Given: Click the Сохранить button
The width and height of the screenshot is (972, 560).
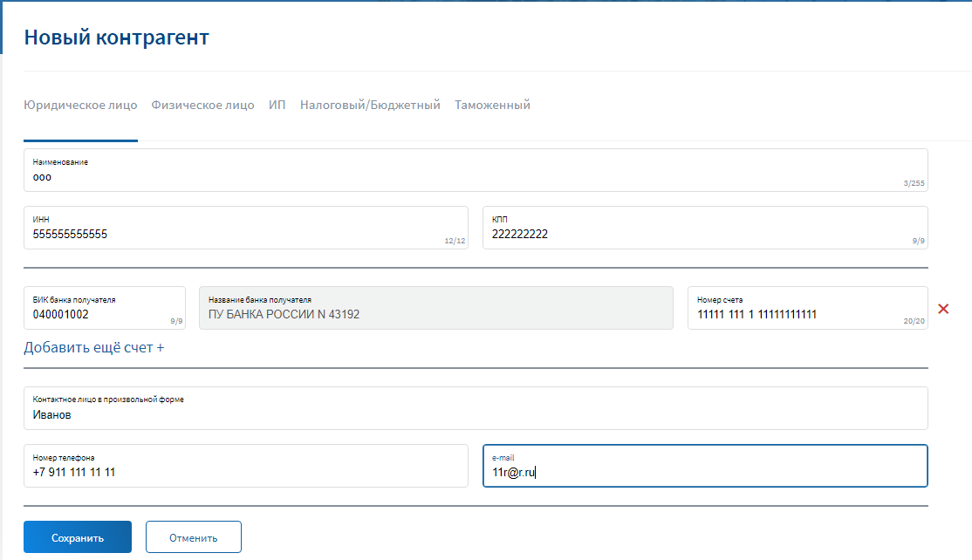Looking at the screenshot, I should 78,537.
